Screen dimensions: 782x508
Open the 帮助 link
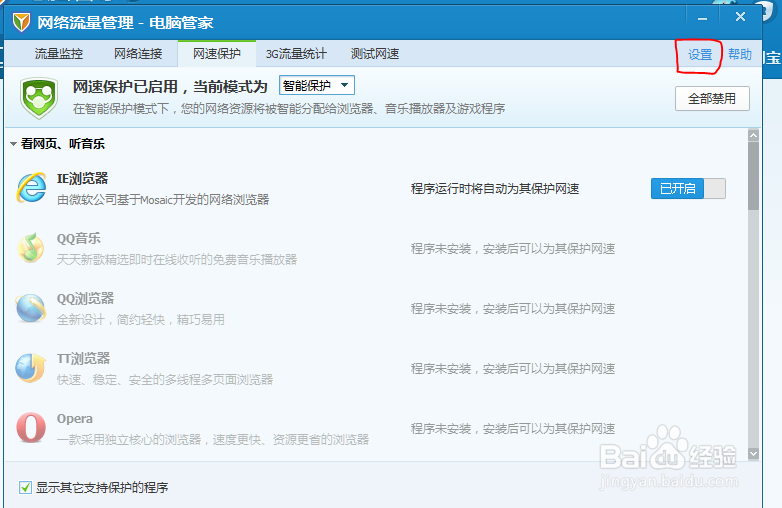pos(740,54)
